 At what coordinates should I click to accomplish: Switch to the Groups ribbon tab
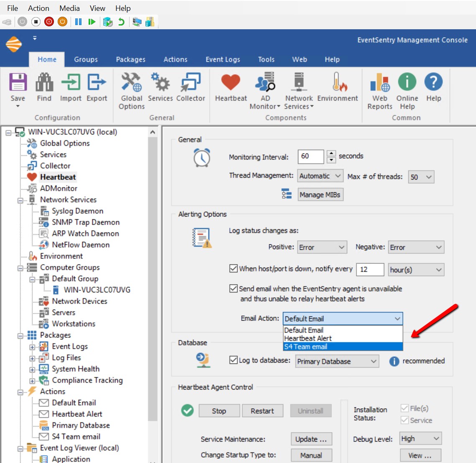(86, 59)
